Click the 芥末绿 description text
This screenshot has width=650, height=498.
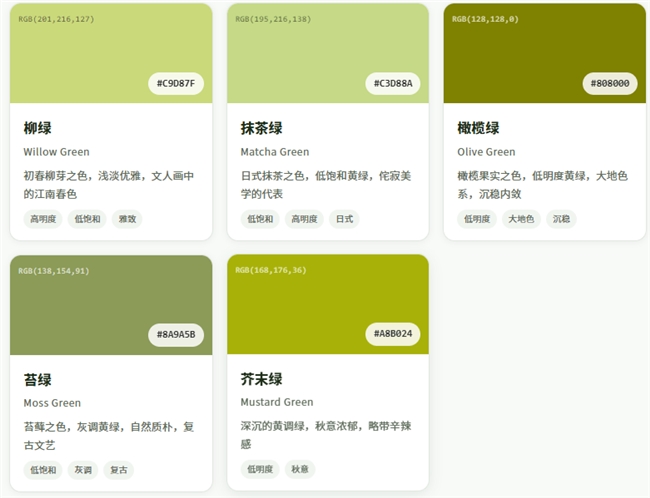pyautogui.click(x=326, y=435)
